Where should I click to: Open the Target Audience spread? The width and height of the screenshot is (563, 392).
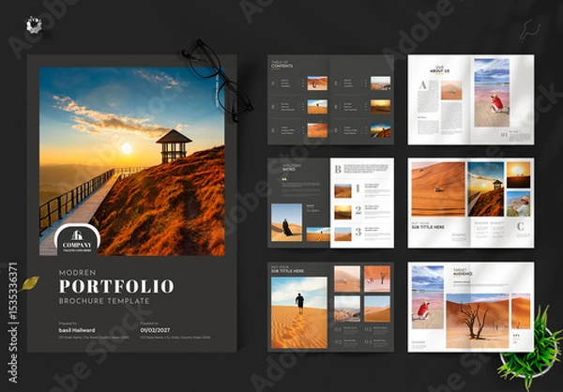point(471,307)
